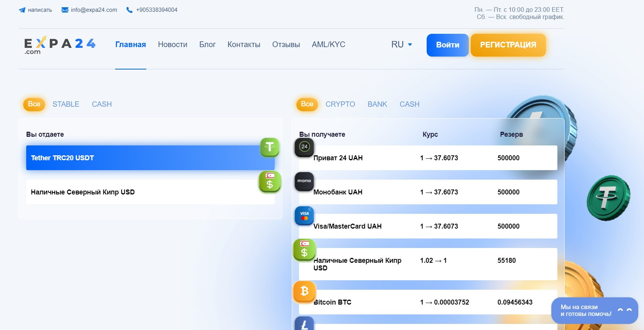
Task: Click the mono bank icon
Action: point(304,181)
